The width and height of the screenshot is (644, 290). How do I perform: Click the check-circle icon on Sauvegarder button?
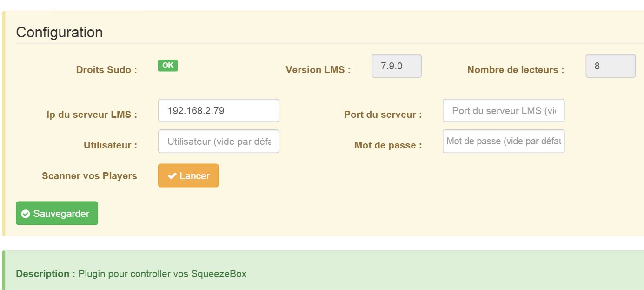point(26,214)
